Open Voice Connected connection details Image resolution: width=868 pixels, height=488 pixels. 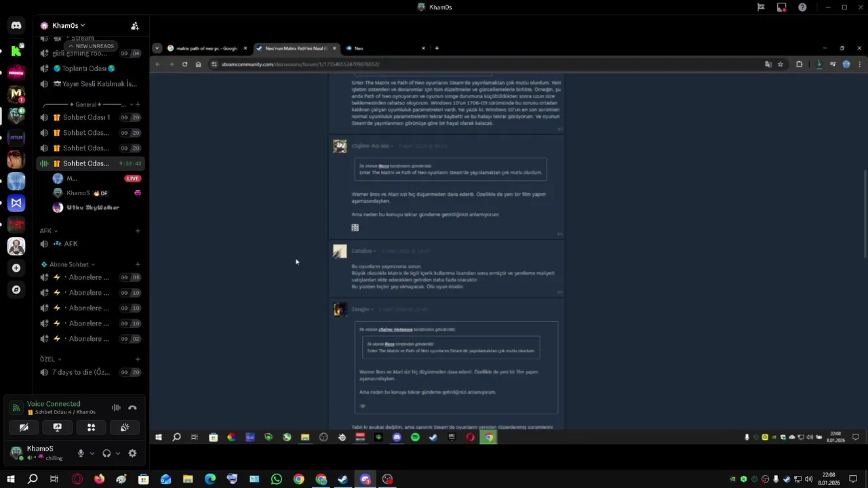54,404
